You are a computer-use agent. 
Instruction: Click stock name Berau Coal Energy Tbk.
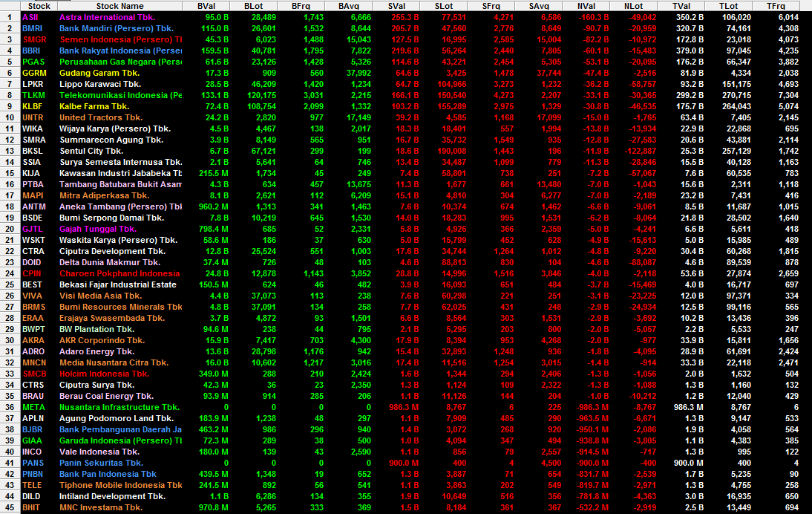point(106,396)
